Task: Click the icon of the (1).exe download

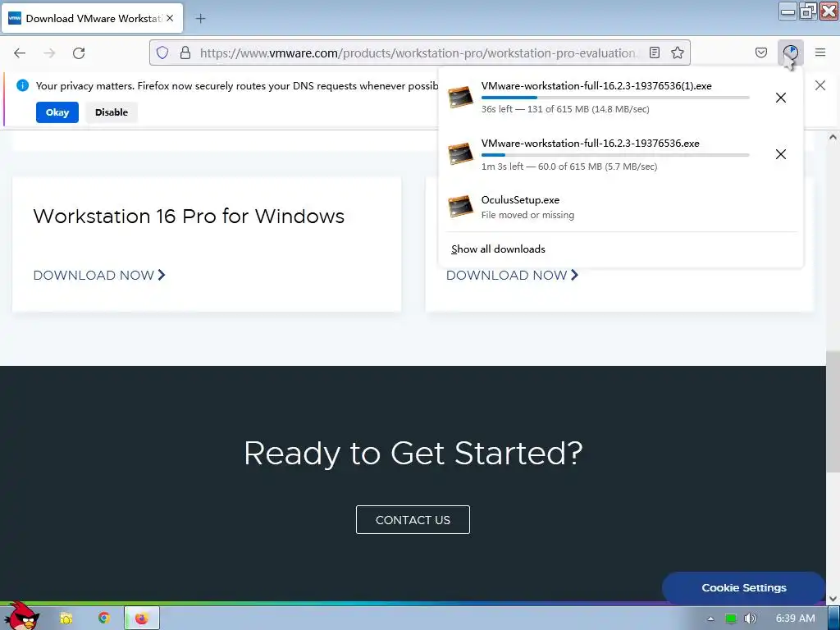Action: (460, 97)
